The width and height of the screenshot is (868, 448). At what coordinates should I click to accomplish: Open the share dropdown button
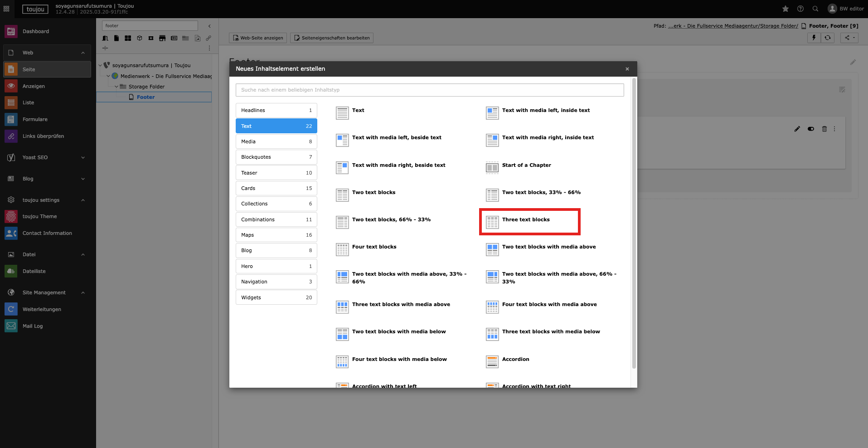849,38
